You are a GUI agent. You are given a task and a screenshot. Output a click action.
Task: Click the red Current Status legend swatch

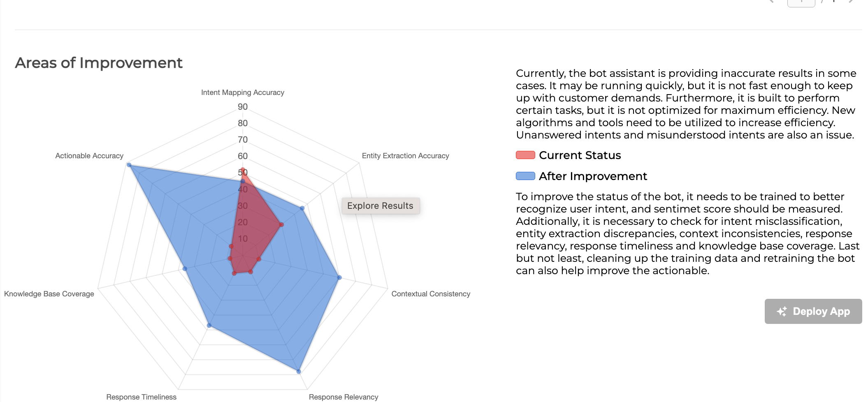click(x=525, y=155)
